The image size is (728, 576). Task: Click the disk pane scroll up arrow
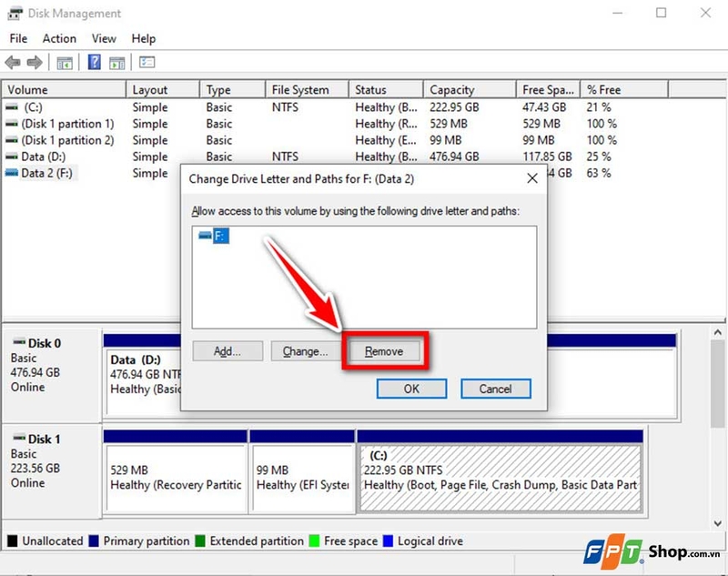tap(718, 332)
